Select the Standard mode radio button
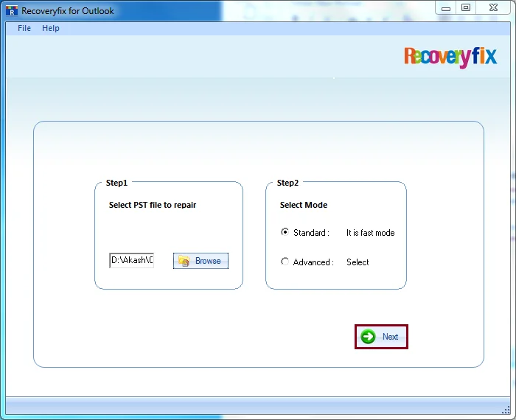This screenshot has width=516, height=420. pyautogui.click(x=285, y=232)
